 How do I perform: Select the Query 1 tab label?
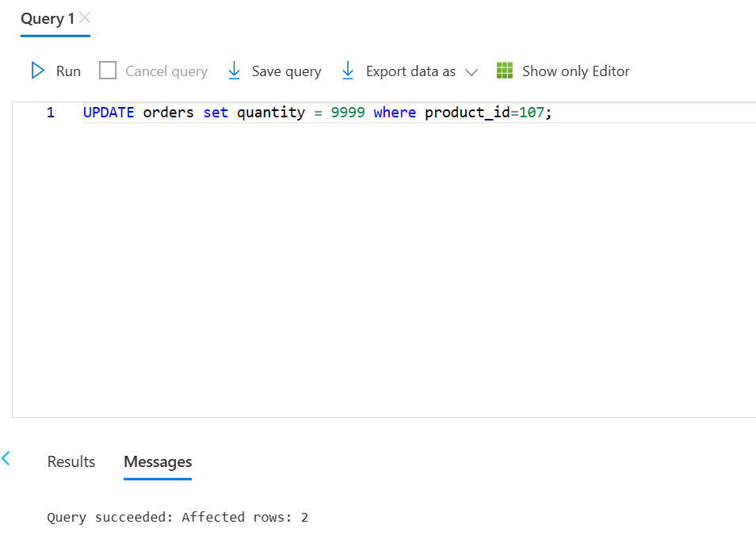(x=48, y=19)
